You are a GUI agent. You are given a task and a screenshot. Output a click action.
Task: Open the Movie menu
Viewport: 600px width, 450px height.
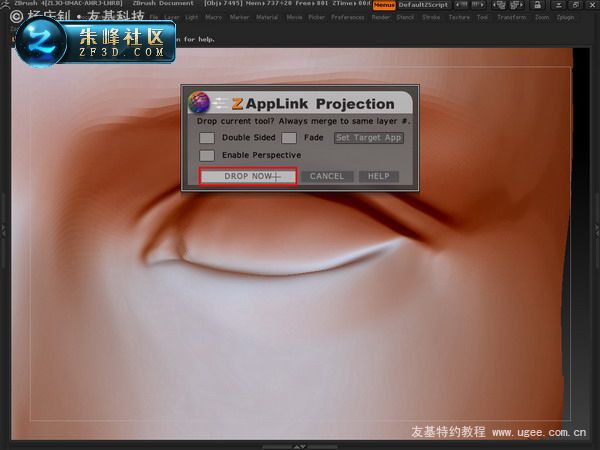(x=294, y=17)
